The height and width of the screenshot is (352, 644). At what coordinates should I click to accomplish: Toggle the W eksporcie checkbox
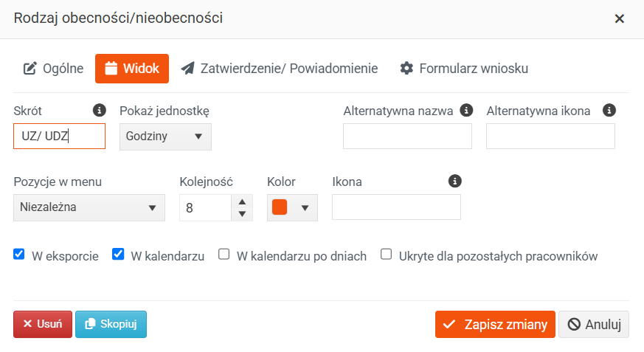[19, 255]
